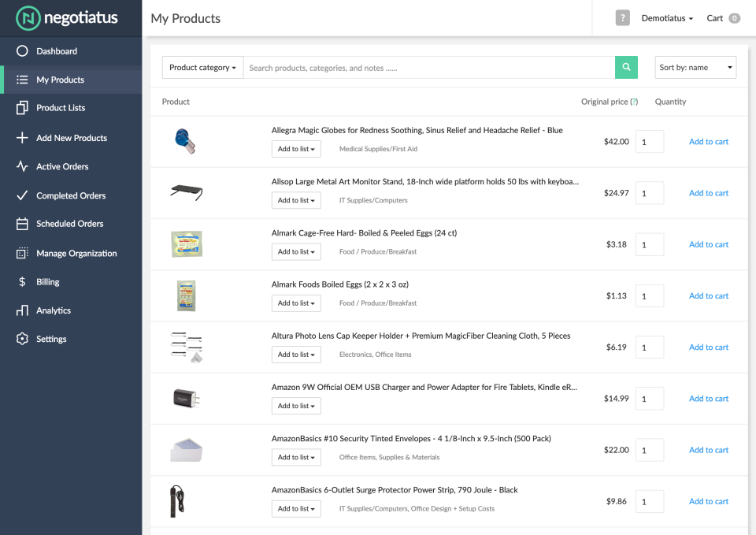This screenshot has height=535, width=756.
Task: Change the Sort by: name dropdown
Action: click(x=695, y=67)
